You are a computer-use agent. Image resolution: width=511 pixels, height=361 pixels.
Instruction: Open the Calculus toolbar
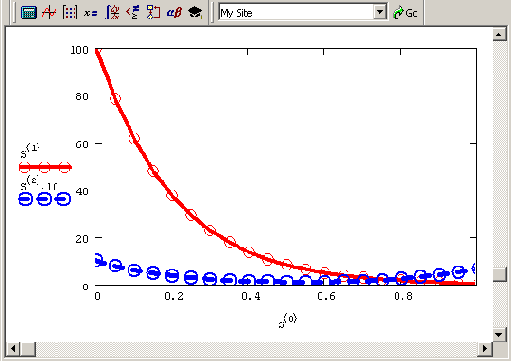pos(112,13)
